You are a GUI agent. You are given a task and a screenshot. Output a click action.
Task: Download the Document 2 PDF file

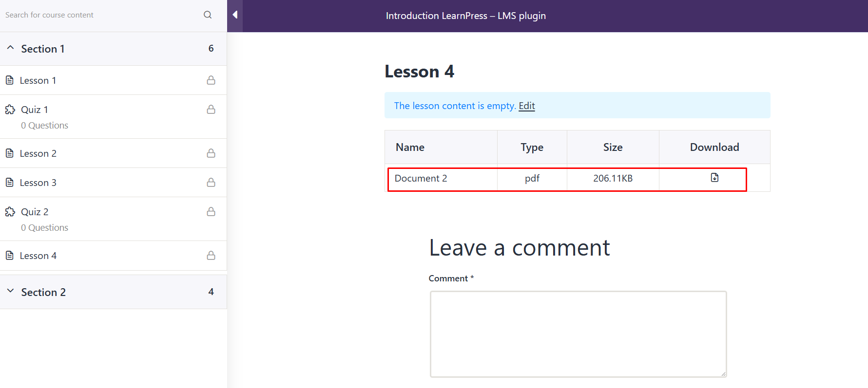714,178
